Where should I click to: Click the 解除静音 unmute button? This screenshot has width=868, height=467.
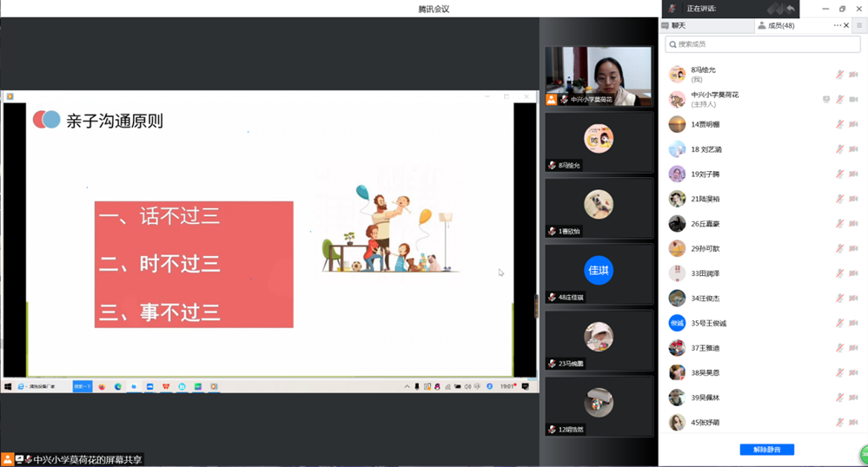(766, 450)
